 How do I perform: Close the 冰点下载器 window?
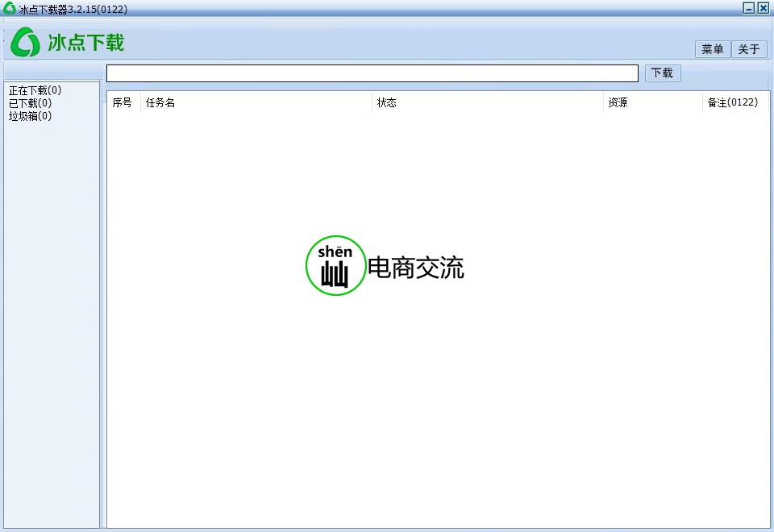coord(764,8)
